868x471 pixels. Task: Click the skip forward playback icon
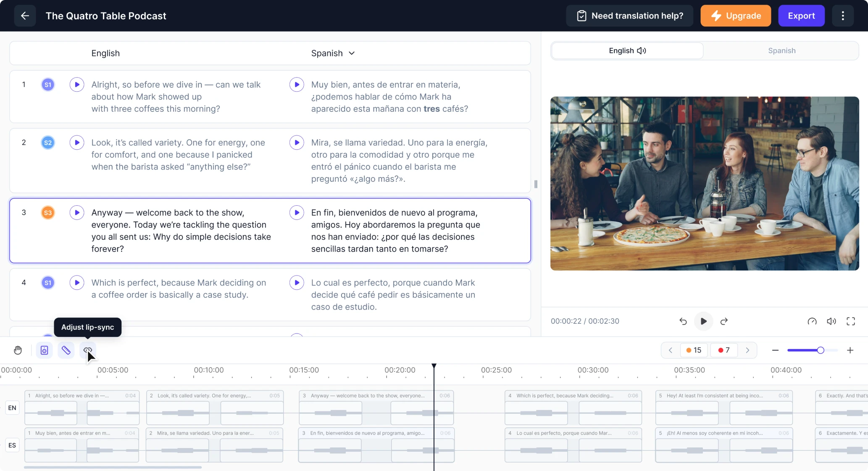724,321
